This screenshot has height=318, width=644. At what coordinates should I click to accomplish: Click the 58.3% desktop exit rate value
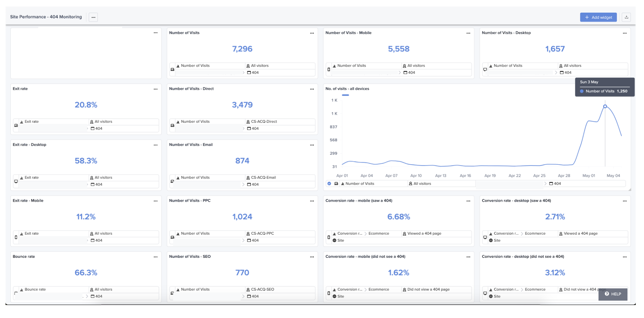[x=86, y=161]
